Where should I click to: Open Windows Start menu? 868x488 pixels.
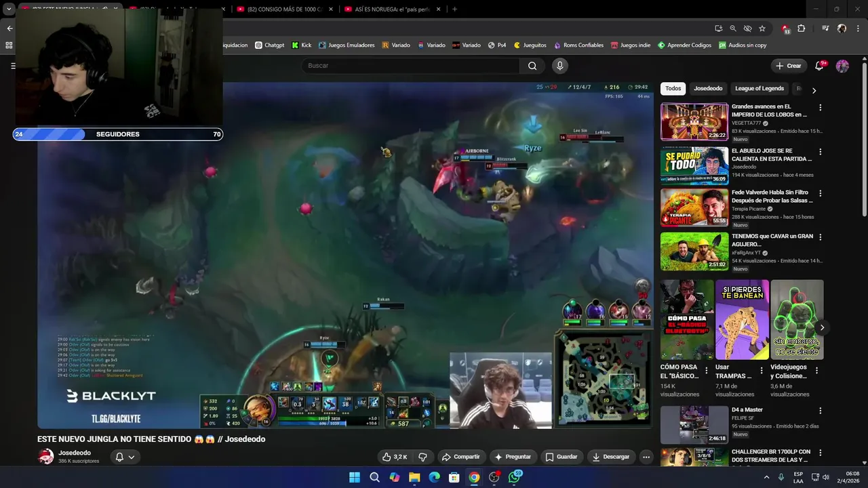click(x=355, y=477)
